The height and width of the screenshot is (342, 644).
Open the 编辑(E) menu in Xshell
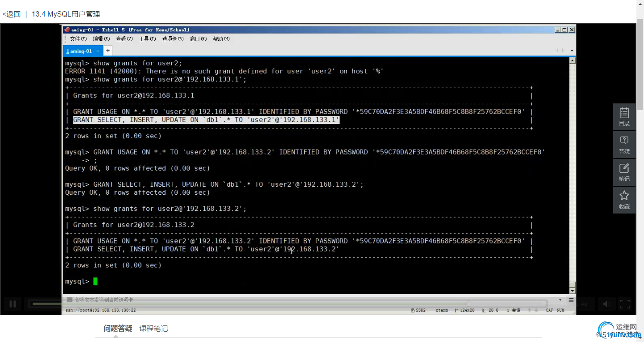101,39
